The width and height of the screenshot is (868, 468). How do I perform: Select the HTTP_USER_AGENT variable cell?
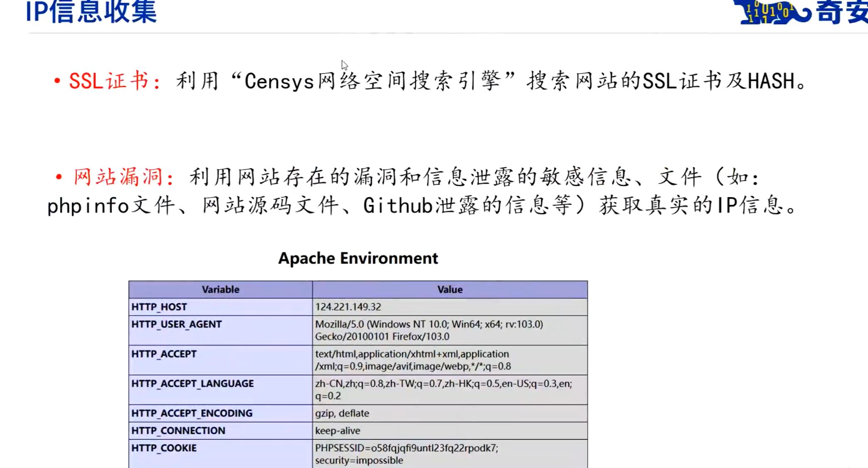click(x=177, y=324)
